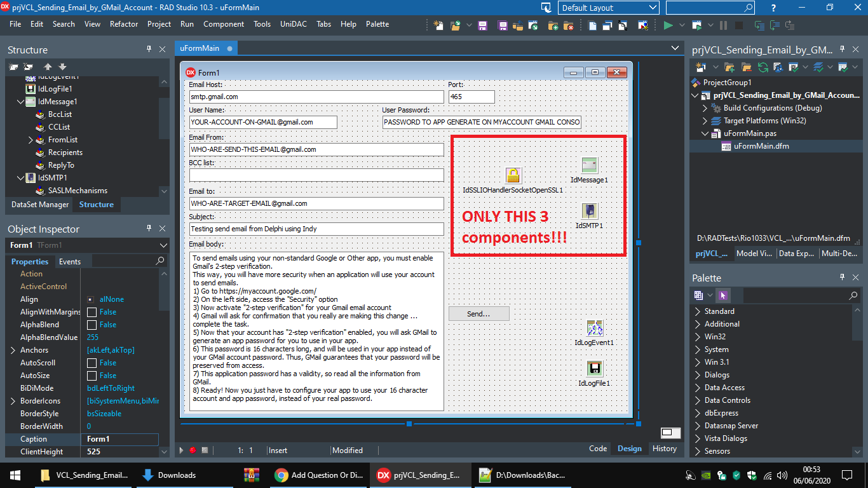This screenshot has width=868, height=488.
Task: Click Run Without Debugging toolbar icon
Action: click(697, 25)
